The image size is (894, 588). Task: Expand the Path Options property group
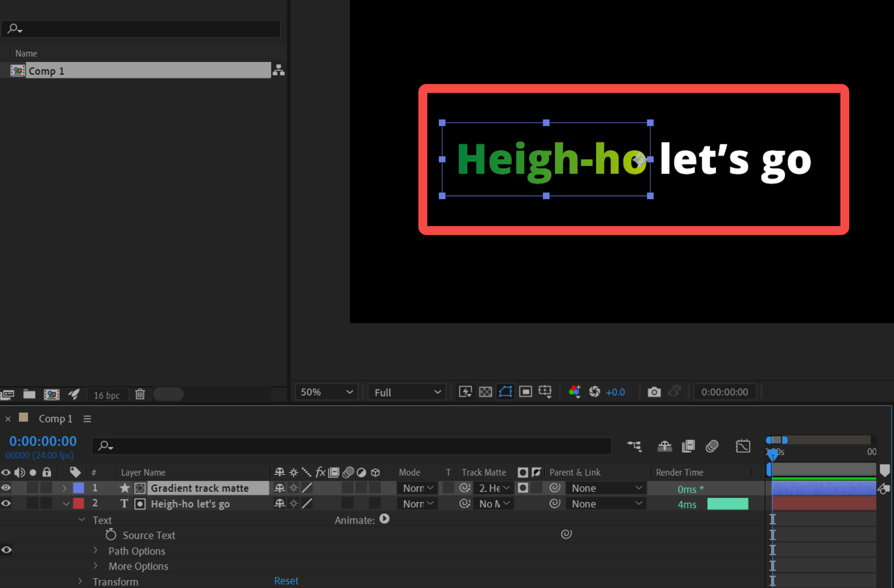(95, 550)
